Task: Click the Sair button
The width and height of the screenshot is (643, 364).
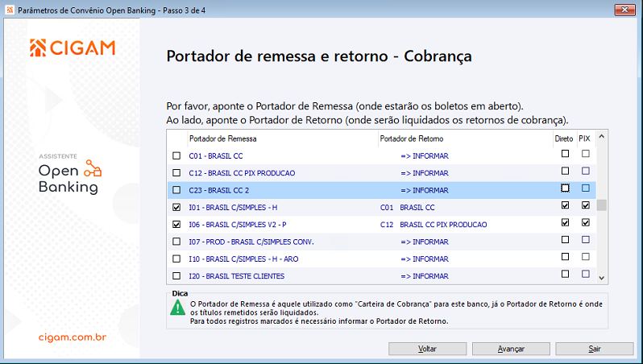Action: tap(595, 349)
